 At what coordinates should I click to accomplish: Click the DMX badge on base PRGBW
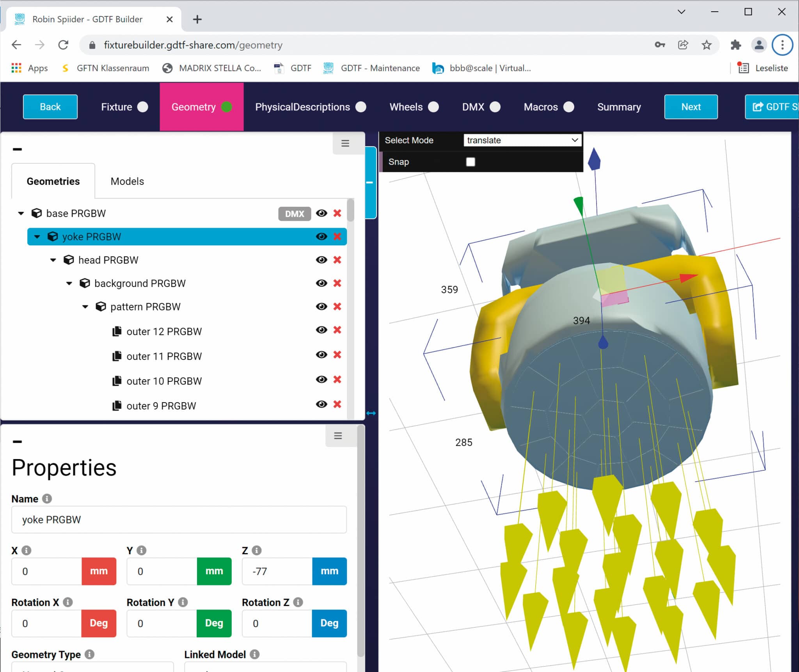294,214
